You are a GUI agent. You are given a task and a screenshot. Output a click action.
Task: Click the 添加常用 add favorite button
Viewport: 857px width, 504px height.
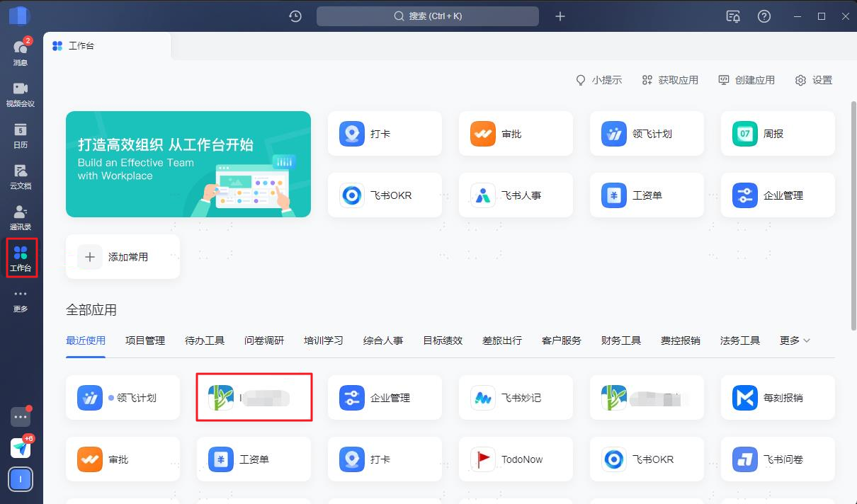pyautogui.click(x=123, y=257)
